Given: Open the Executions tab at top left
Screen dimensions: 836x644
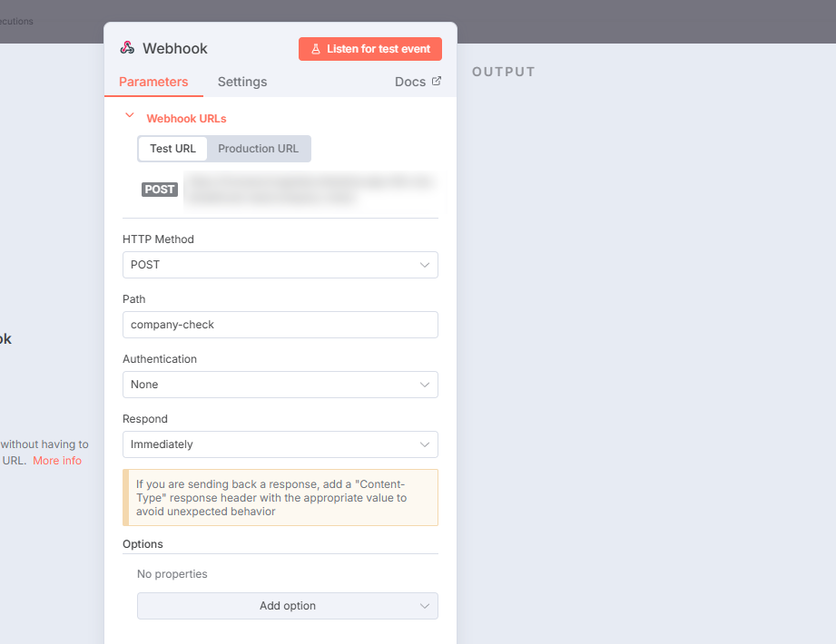Looking at the screenshot, I should click(x=15, y=21).
